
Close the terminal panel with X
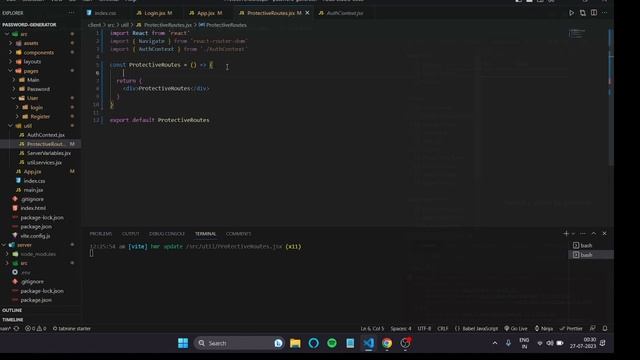604,233
